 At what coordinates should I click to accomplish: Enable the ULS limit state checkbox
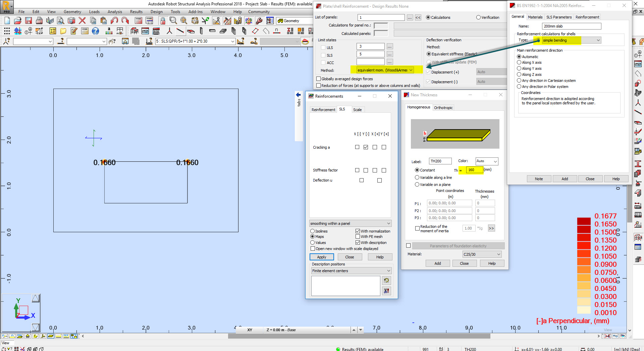point(323,48)
